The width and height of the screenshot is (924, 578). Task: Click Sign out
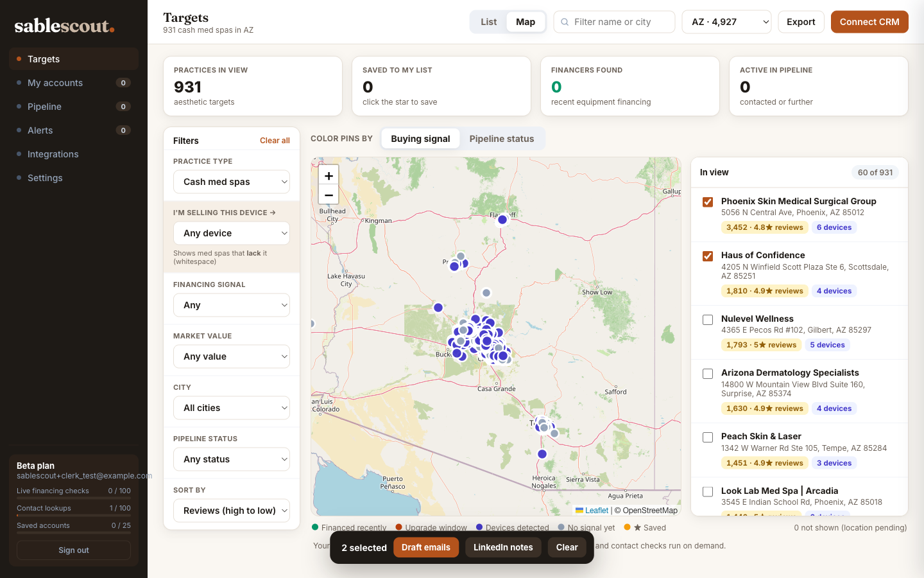(74, 550)
